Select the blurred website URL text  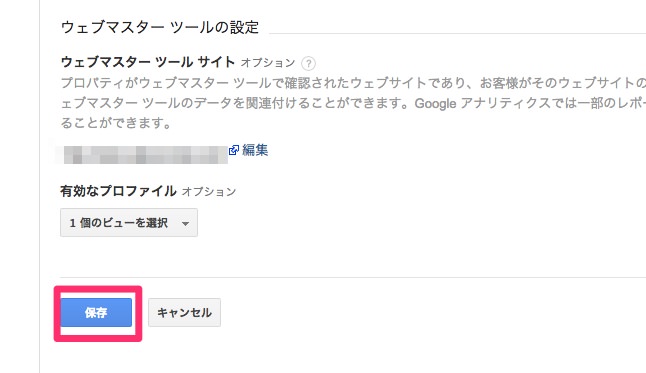142,155
